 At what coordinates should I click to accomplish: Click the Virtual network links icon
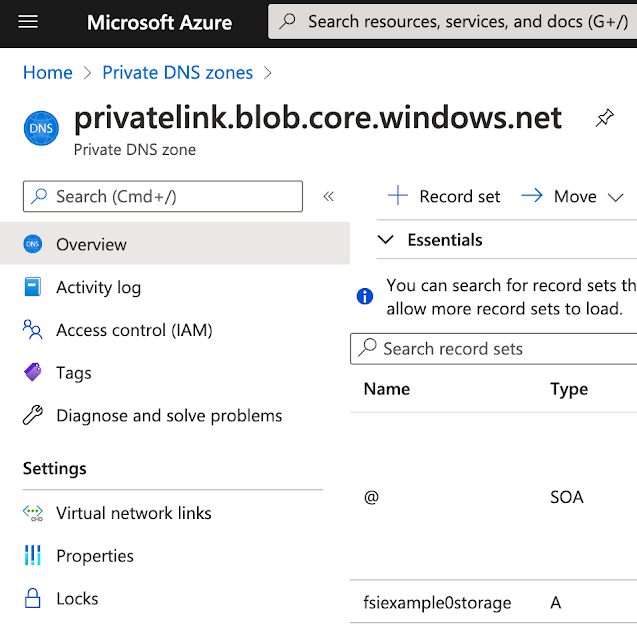coord(33,513)
